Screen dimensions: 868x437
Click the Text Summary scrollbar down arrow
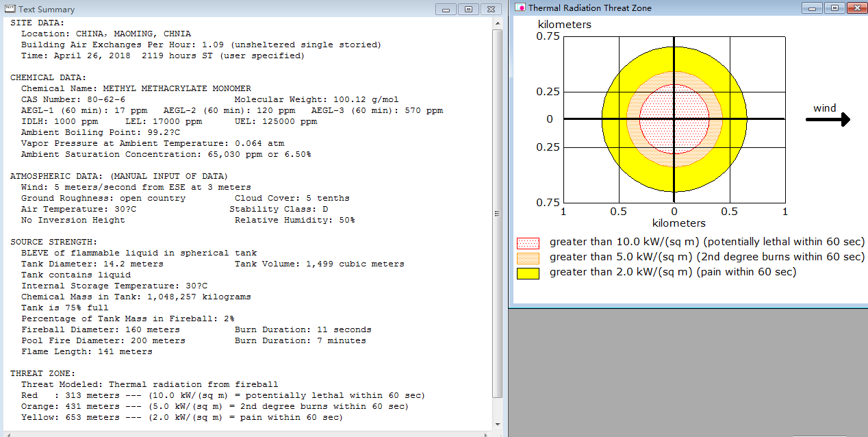(x=498, y=425)
